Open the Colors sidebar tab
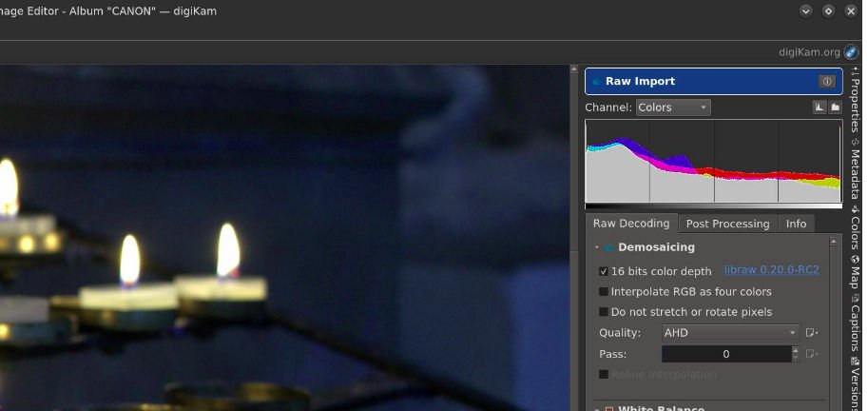Screen dimensions: 868x411 (856, 228)
